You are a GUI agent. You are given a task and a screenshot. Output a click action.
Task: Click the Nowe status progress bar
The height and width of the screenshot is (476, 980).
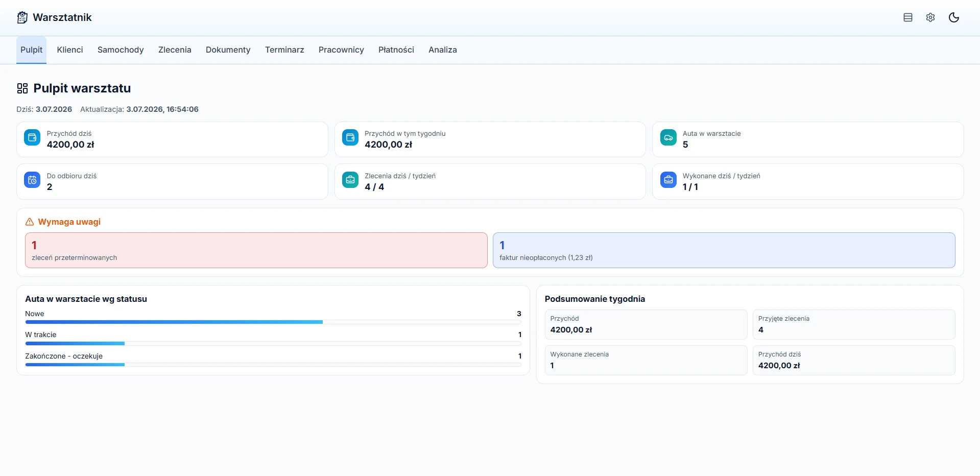(x=273, y=322)
